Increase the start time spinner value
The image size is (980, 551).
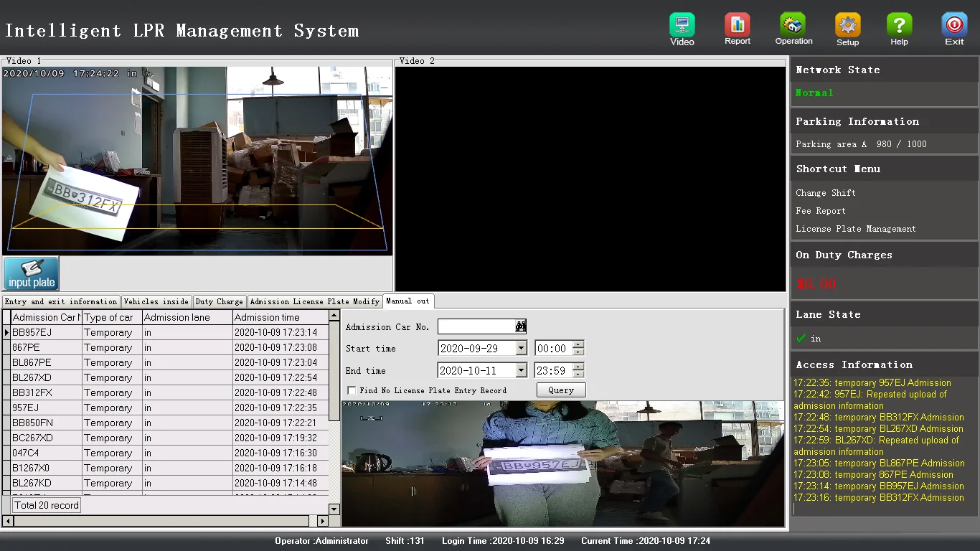point(578,345)
